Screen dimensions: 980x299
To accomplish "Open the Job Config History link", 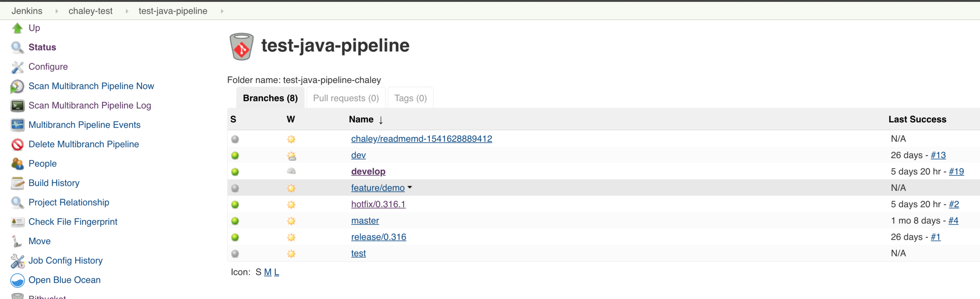I will (x=65, y=261).
